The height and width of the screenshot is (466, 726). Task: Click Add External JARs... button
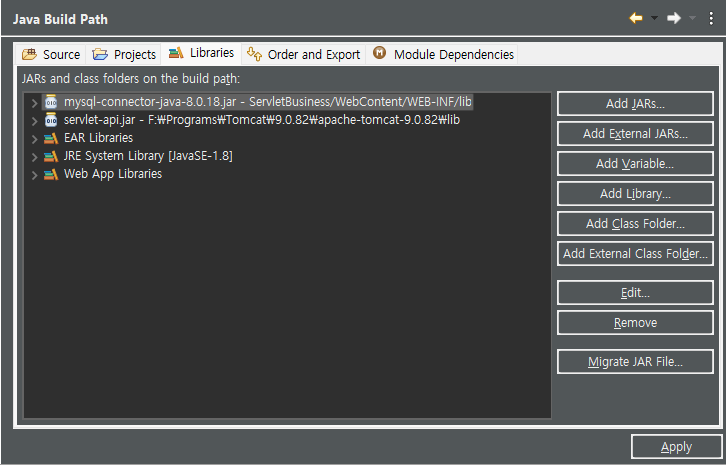tap(635, 133)
